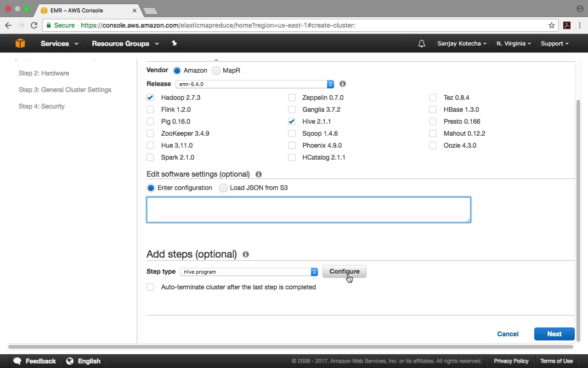Check Oozie 4.3.0 box
Screen dimensions: 588x368
pyautogui.click(x=433, y=145)
